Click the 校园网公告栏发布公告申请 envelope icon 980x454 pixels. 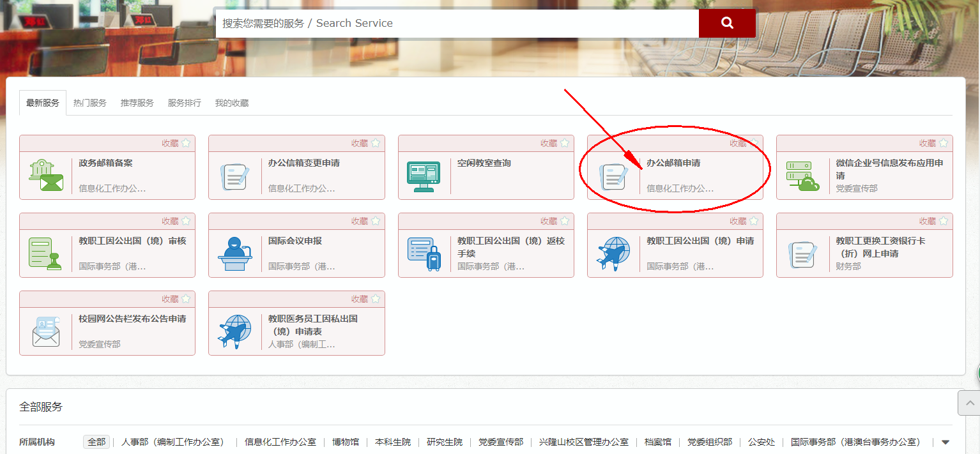45,332
